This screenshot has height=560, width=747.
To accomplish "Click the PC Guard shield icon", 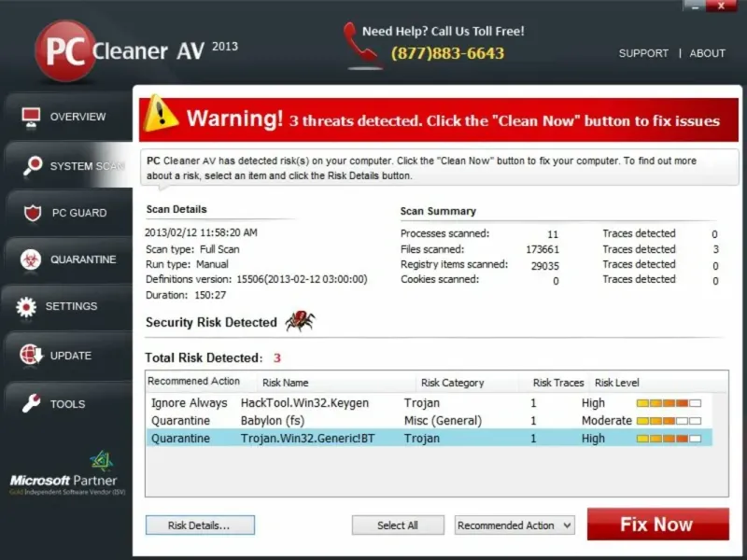I will [33, 213].
